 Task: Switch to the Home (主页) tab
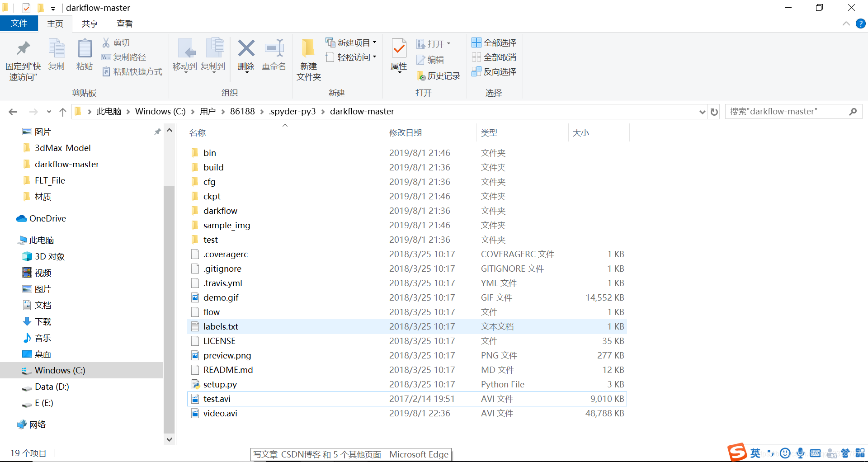click(55, 24)
